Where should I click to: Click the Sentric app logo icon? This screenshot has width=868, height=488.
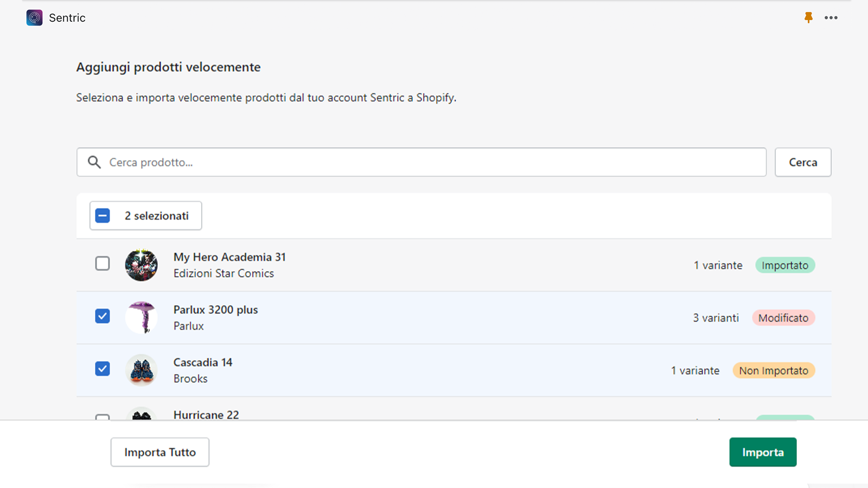(x=34, y=18)
